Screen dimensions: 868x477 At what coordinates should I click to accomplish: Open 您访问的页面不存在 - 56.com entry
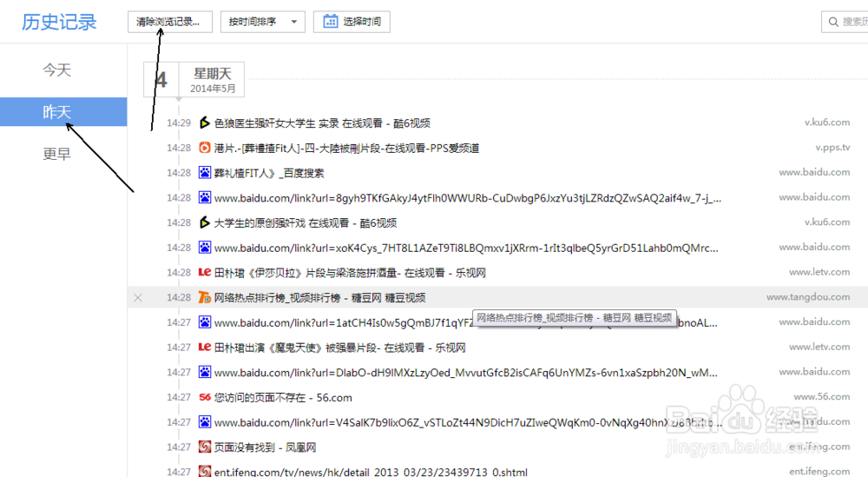283,397
